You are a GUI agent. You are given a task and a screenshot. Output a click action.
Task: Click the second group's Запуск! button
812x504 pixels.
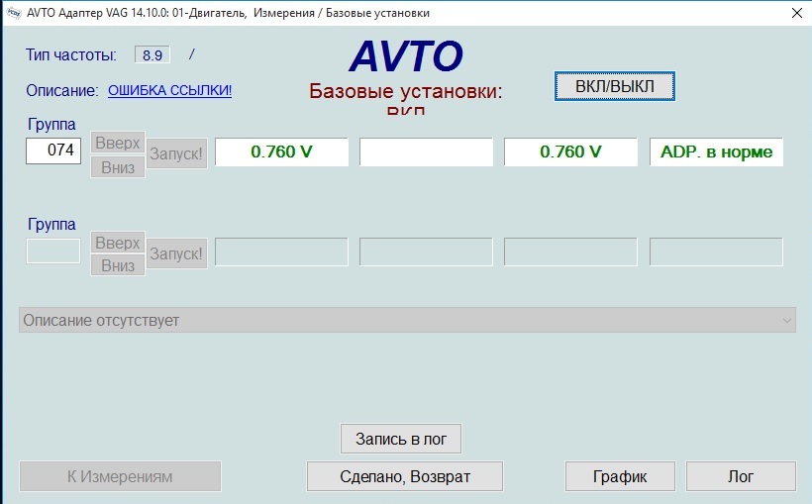(x=176, y=253)
